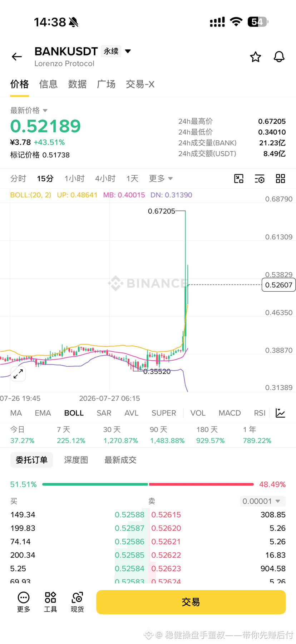Select the 分时 timeframe

18,179
